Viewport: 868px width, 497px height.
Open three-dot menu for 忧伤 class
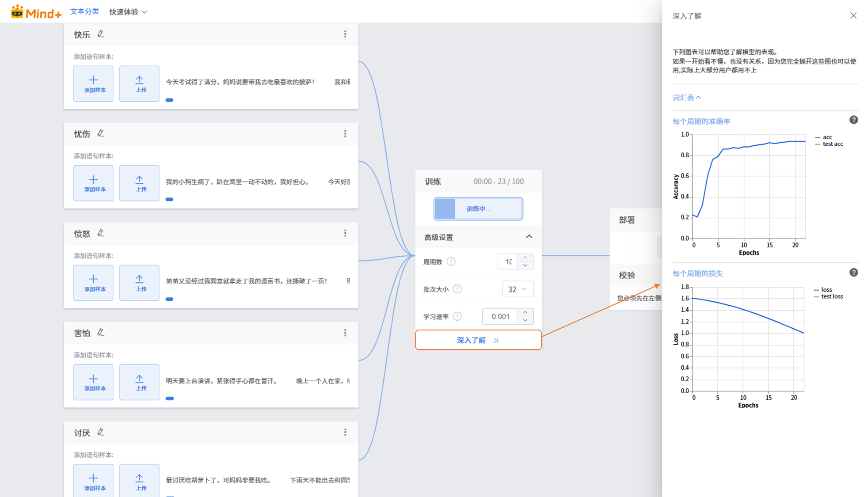(x=345, y=134)
